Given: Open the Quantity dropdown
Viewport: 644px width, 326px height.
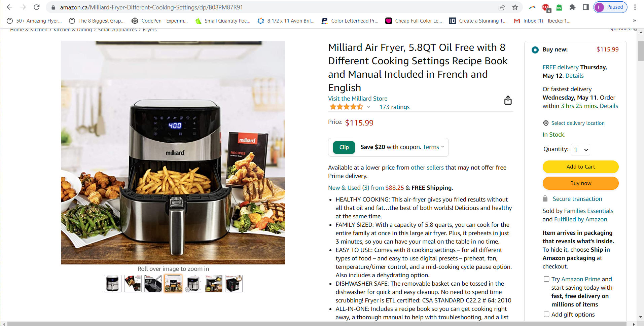Looking at the screenshot, I should tap(580, 150).
